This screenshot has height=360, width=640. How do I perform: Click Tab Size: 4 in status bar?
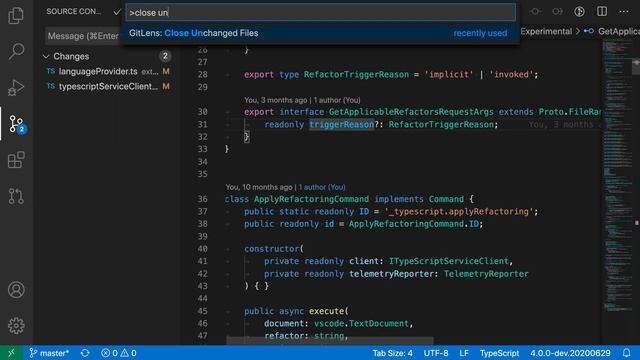coord(392,353)
